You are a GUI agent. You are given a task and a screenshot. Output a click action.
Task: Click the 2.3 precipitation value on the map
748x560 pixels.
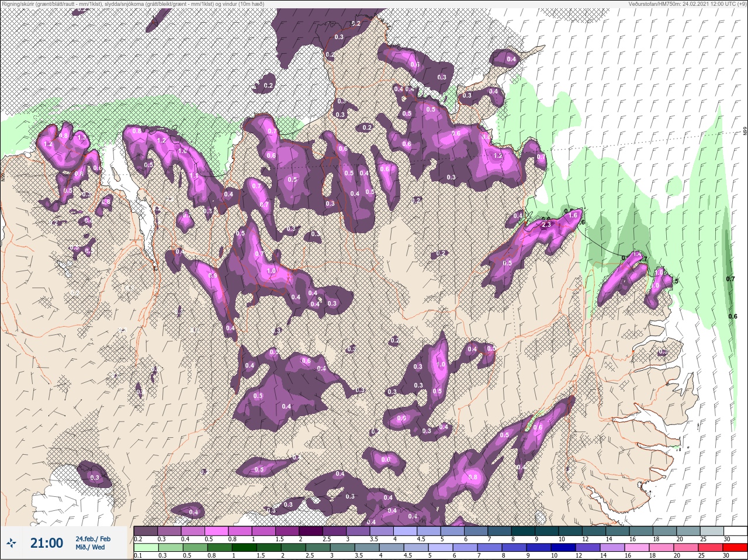[547, 224]
